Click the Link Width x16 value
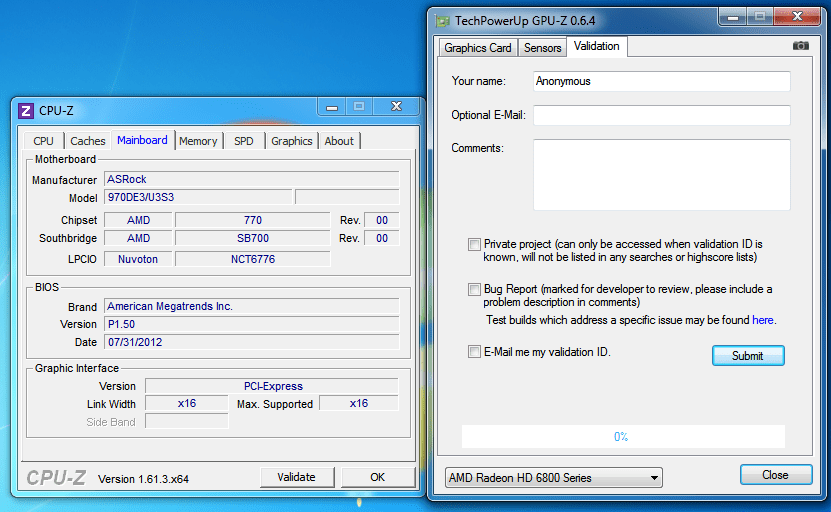The height and width of the screenshot is (512, 831). pyautogui.click(x=187, y=403)
